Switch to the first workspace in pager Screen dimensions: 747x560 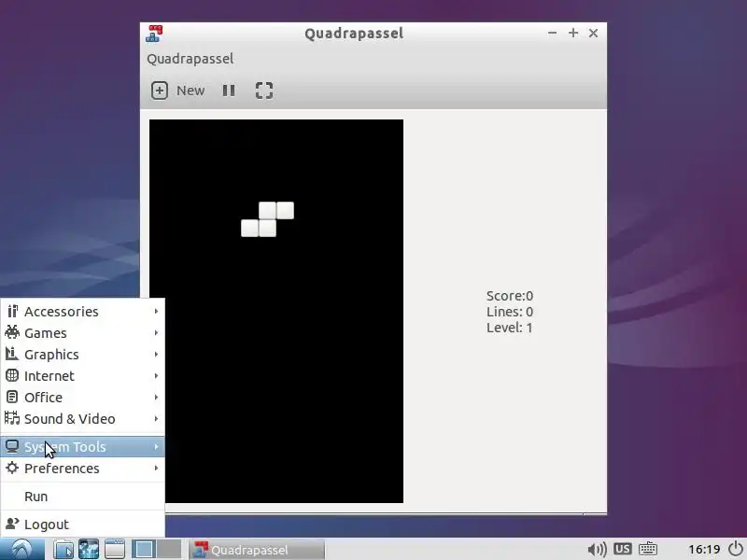(144, 550)
